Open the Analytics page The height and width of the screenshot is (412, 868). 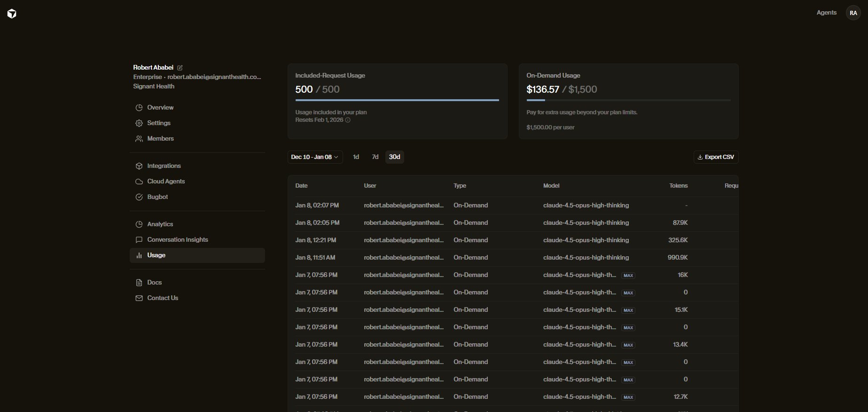click(x=160, y=224)
